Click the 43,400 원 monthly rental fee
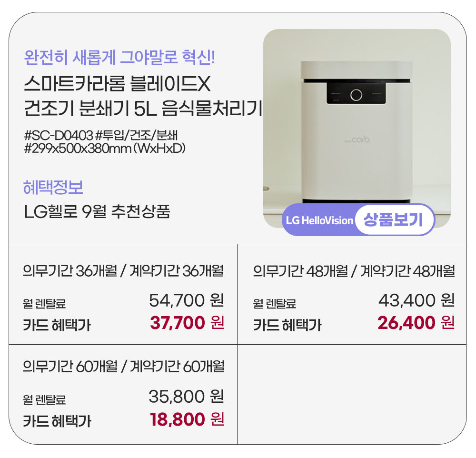The height and width of the screenshot is (458, 476). point(416,300)
